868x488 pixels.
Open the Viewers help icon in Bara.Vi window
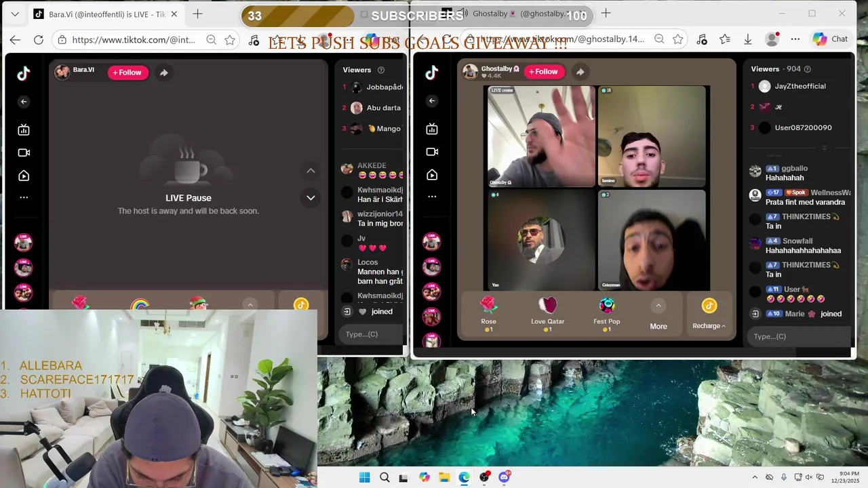[x=381, y=70]
